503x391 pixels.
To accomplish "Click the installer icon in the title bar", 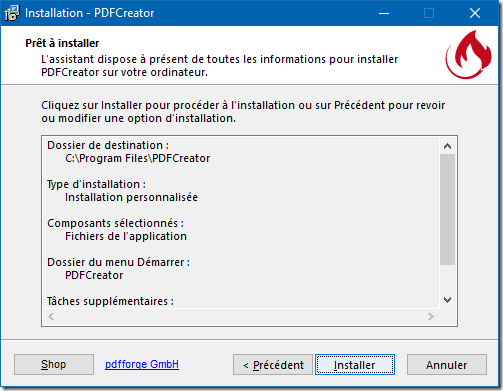I will click(x=12, y=13).
